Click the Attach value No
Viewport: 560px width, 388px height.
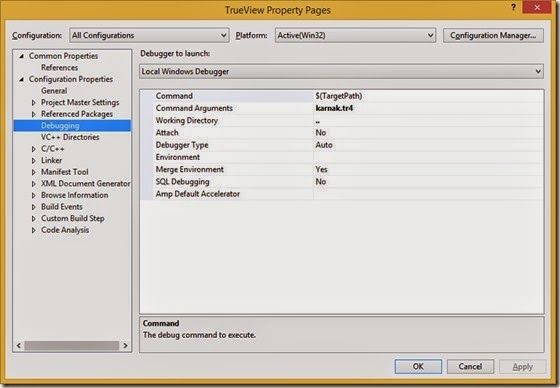coord(321,133)
